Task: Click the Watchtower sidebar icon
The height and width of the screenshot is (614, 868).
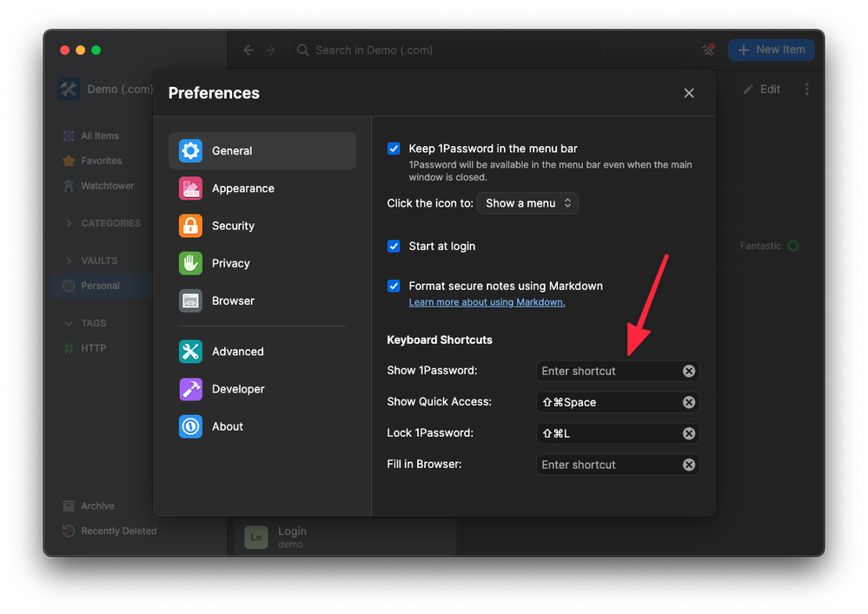Action: point(69,186)
